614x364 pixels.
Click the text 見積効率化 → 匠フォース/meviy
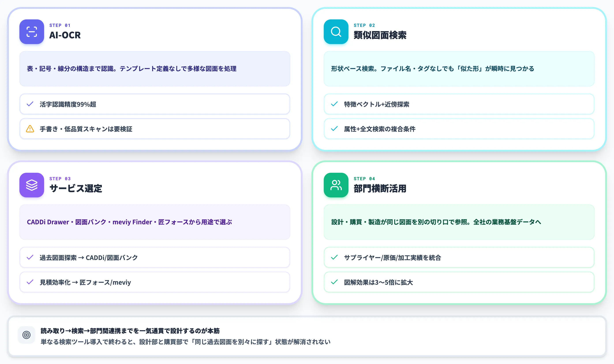point(85,282)
